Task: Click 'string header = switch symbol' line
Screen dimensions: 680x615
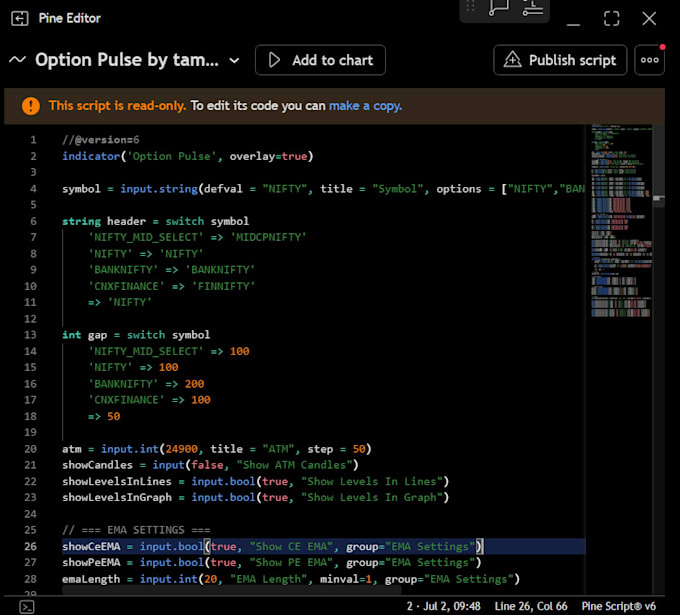Action: (155, 221)
